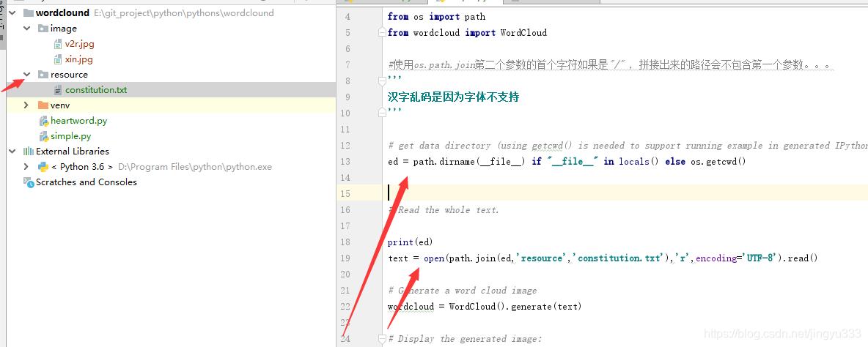Viewport: 868px width, 347px height.
Task: Collapse the wordclound project root chevron
Action: [12, 12]
